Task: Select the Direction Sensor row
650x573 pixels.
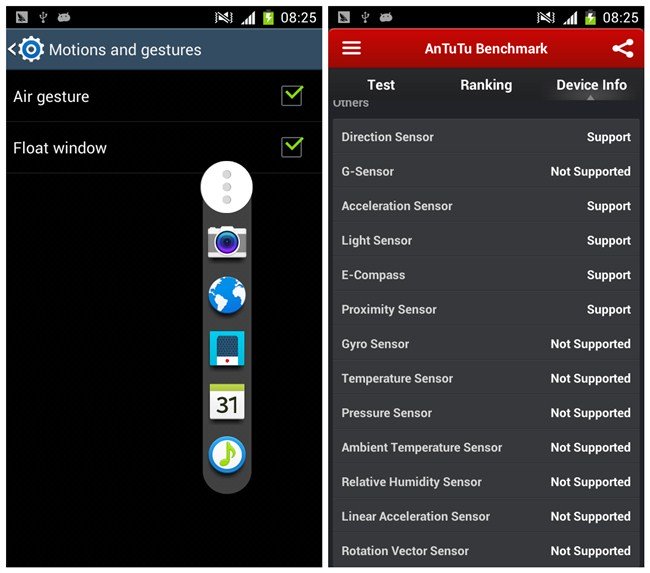Action: [486, 137]
